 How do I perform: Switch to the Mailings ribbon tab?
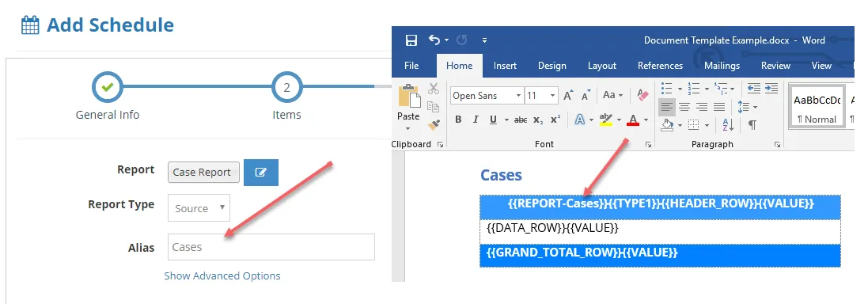coord(722,66)
